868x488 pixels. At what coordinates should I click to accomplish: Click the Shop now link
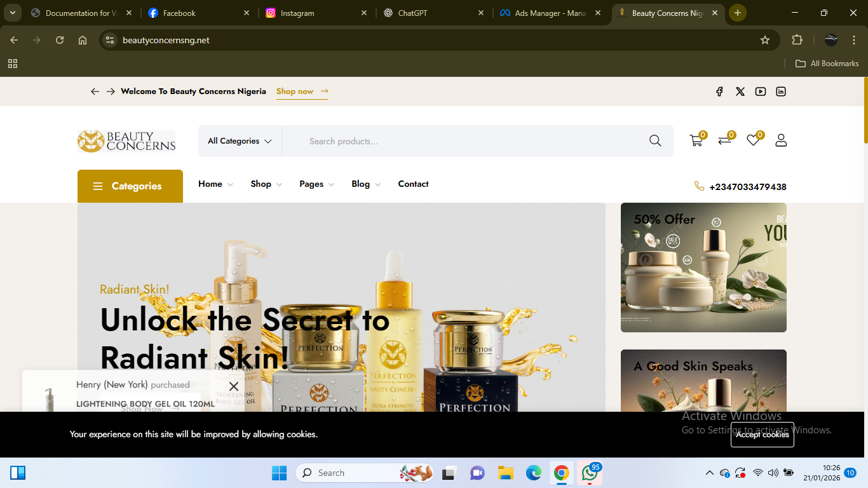tap(302, 91)
